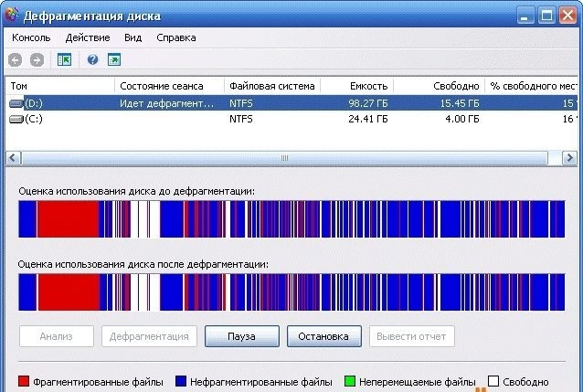Image resolution: width=583 pixels, height=392 pixels.
Task: Sort by the Емкость column header
Action: point(357,86)
